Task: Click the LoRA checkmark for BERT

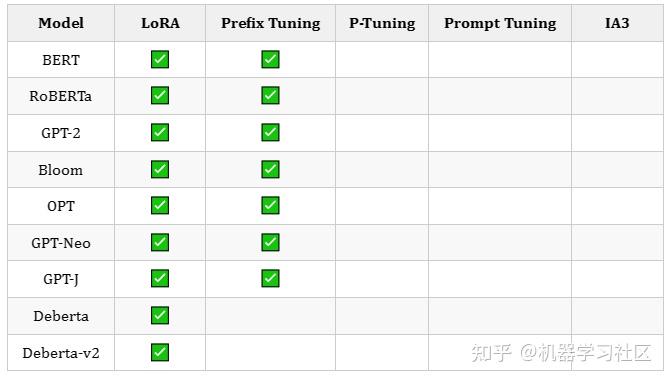Action: [160, 59]
